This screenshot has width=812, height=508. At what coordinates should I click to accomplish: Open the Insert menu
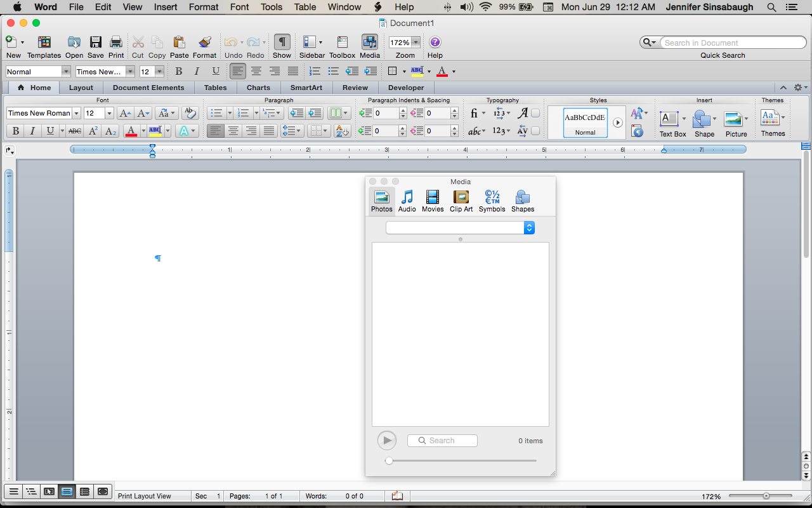166,7
